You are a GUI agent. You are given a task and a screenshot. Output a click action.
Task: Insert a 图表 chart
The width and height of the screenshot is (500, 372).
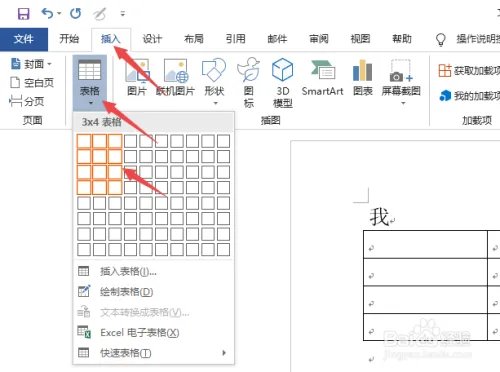coord(363,77)
